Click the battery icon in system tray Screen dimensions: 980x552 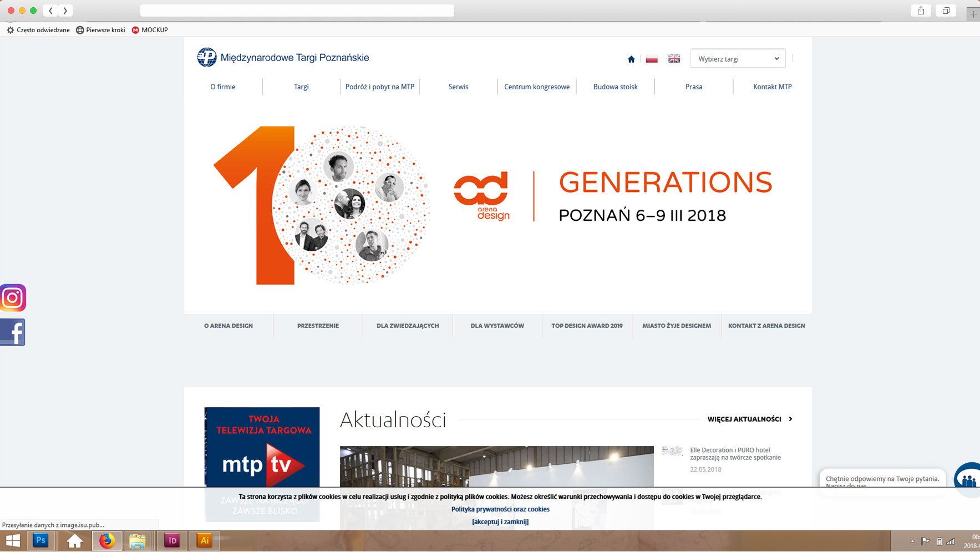click(x=939, y=541)
